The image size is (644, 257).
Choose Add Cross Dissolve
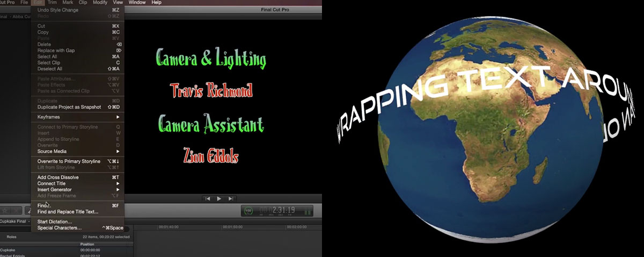pos(78,177)
